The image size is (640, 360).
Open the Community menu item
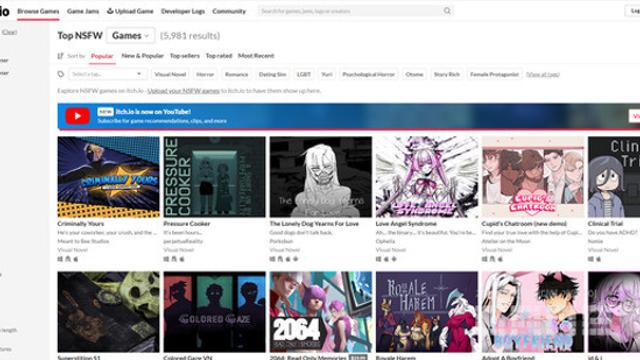(x=229, y=11)
